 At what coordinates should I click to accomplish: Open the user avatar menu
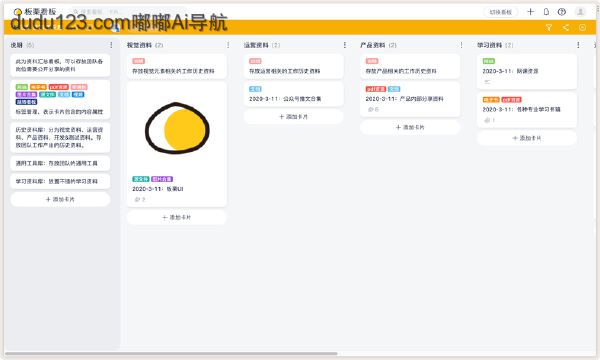pos(580,12)
